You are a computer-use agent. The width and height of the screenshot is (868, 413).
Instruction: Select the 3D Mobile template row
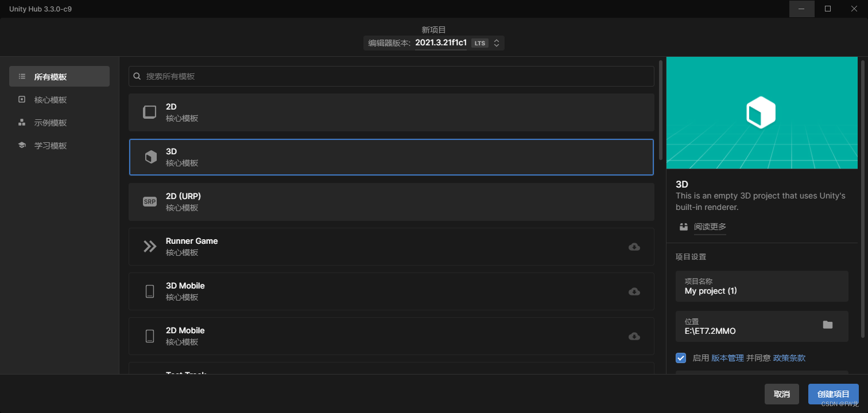pos(392,291)
